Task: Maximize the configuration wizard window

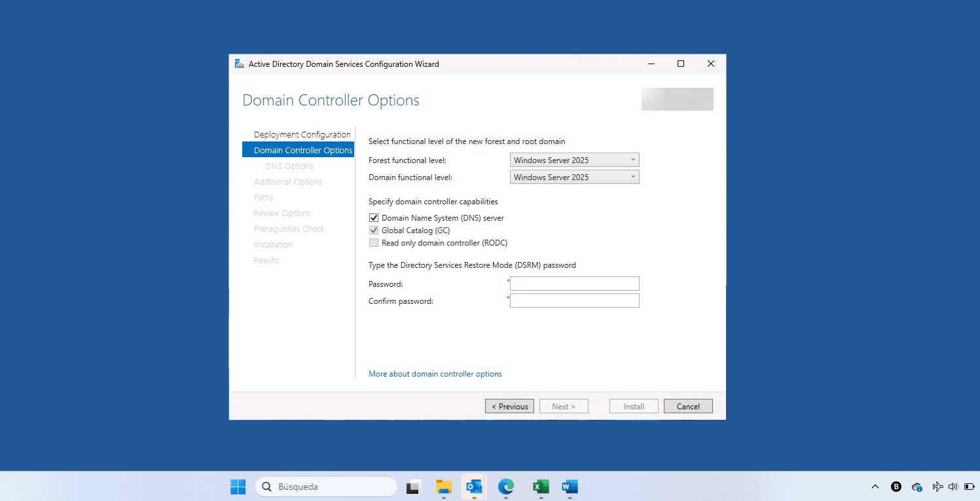Action: 681,64
